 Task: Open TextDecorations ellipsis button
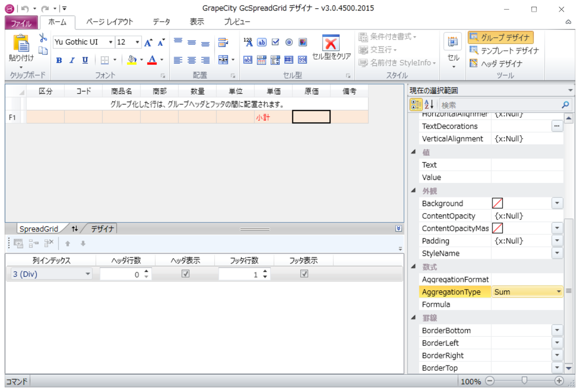pyautogui.click(x=557, y=126)
